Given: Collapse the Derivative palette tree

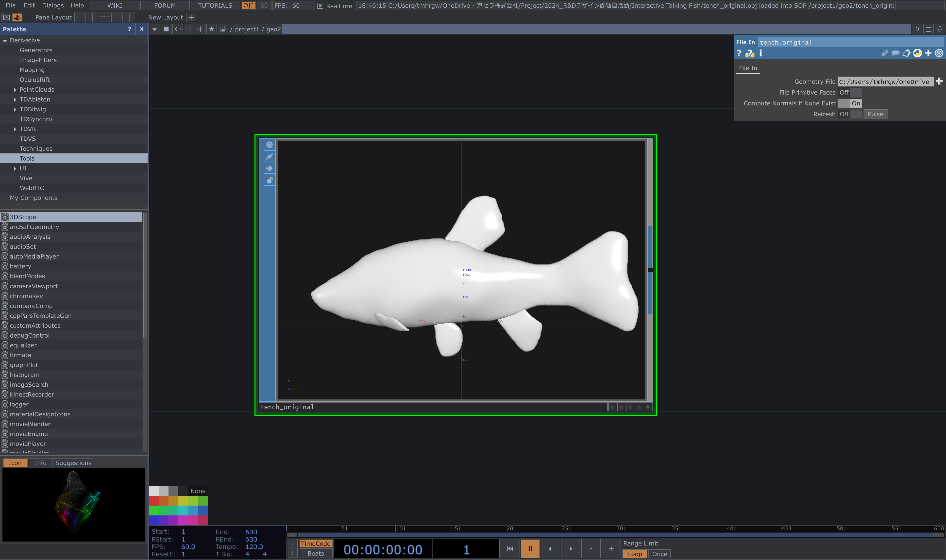Looking at the screenshot, I should click(5, 41).
